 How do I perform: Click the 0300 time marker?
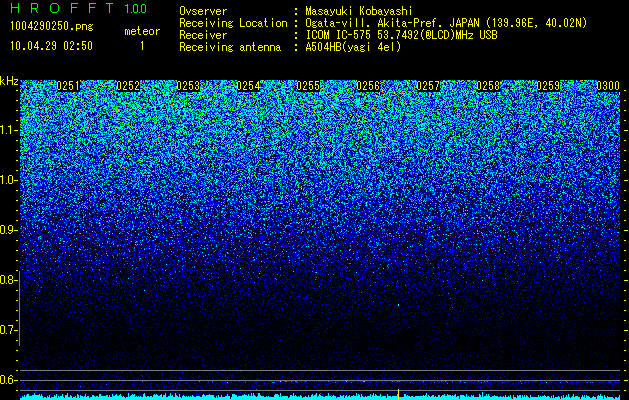click(x=608, y=86)
